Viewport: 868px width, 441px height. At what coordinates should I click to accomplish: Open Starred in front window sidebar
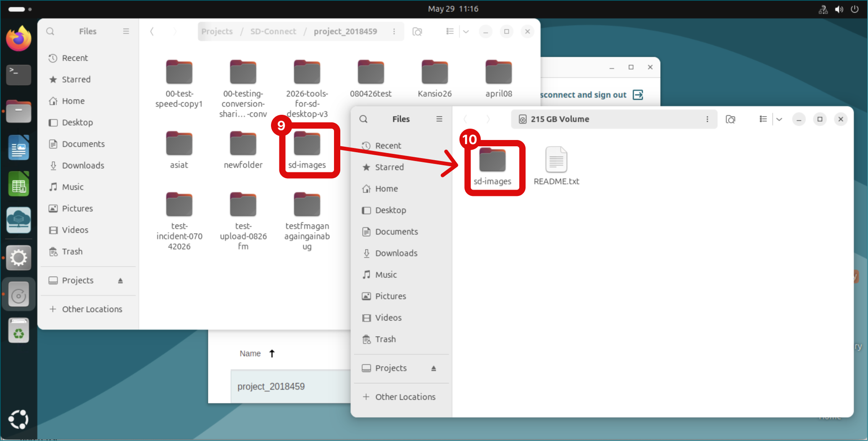coord(401,167)
